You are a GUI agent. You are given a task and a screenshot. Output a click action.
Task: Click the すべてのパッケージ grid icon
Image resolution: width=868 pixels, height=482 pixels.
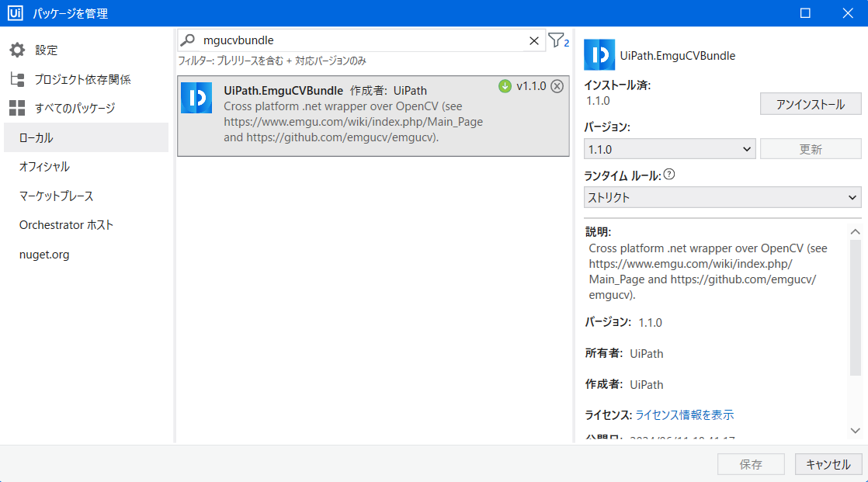(17, 108)
